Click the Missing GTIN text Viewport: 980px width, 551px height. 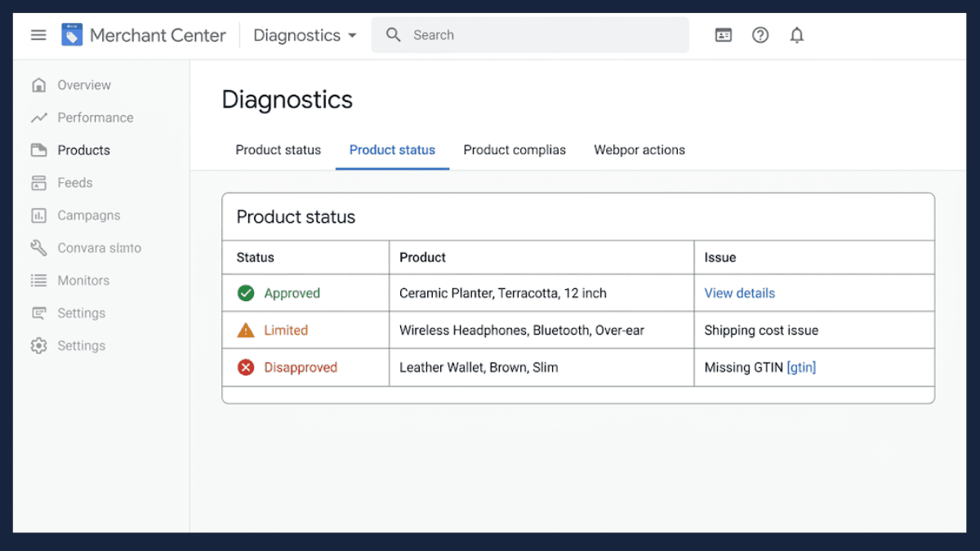[743, 367]
